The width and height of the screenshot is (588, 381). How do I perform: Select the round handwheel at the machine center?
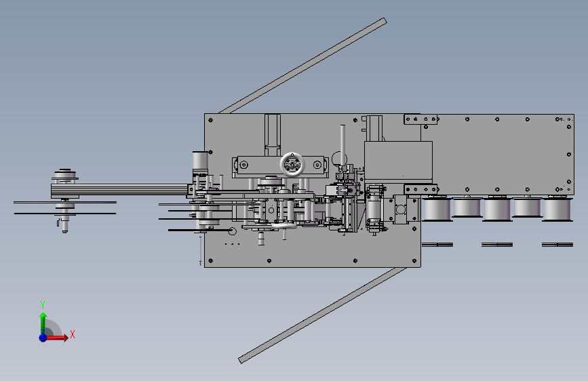point(292,164)
